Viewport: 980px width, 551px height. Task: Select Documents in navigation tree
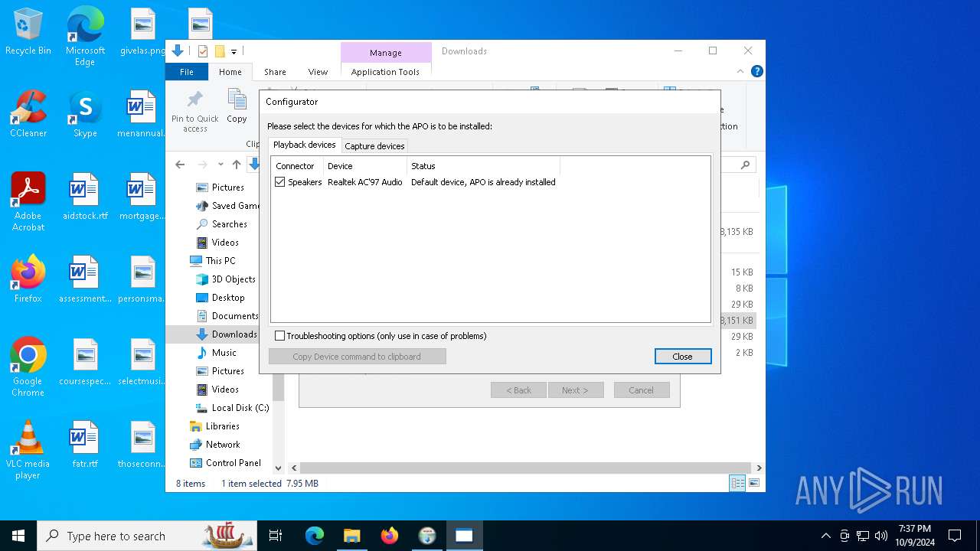click(227, 316)
